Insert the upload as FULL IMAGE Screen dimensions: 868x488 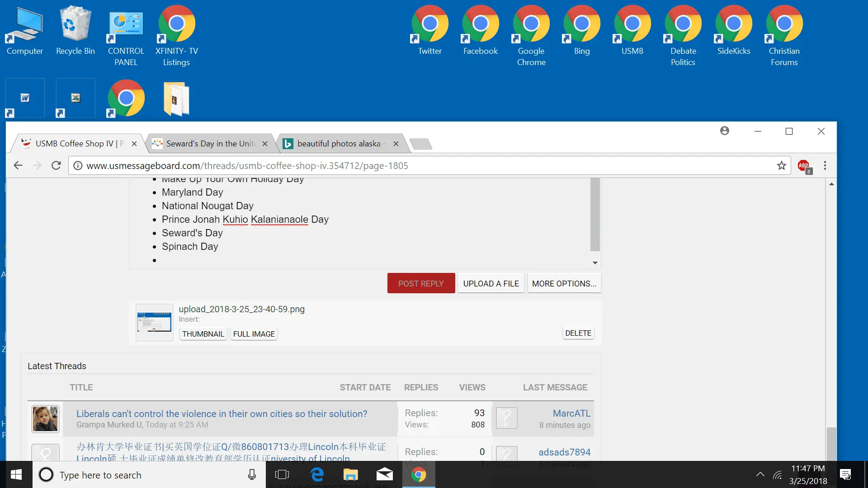(254, 334)
